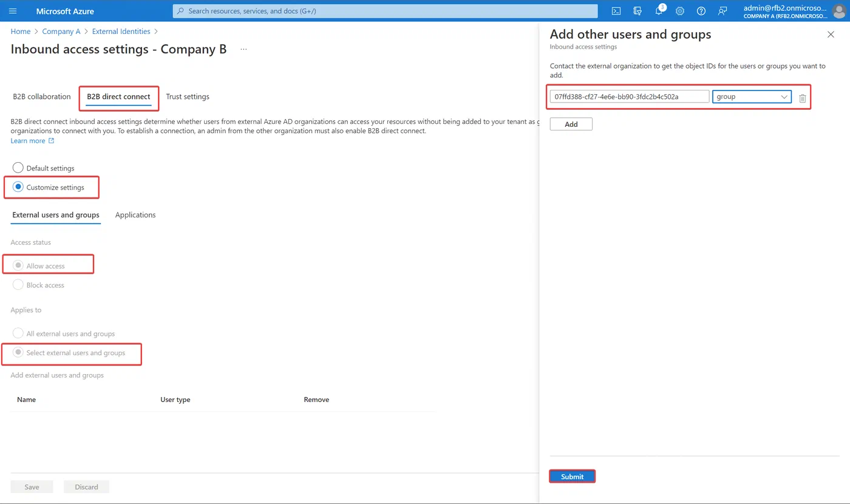Screen dimensions: 850x504
Task: Open the Learn more link
Action: click(33, 141)
